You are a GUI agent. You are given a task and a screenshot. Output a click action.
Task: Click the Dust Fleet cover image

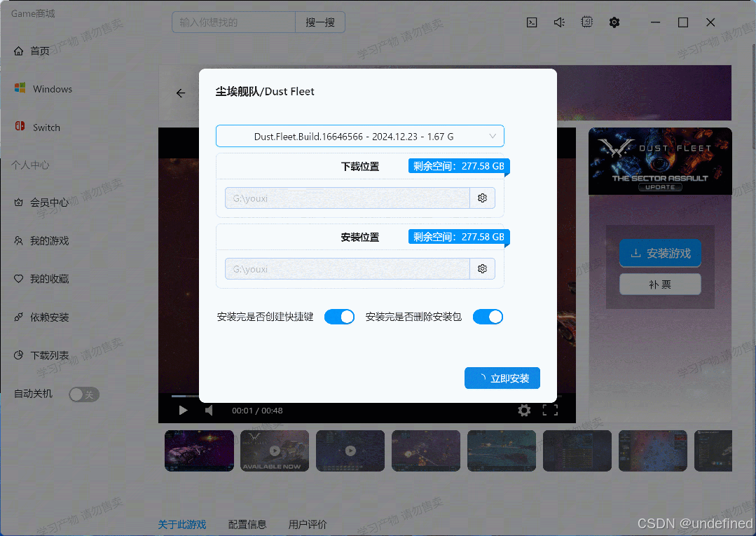(660, 161)
